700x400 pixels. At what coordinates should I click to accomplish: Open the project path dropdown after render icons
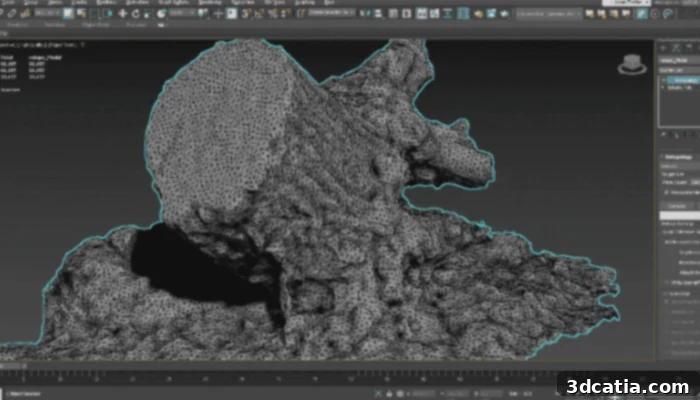pos(549,13)
